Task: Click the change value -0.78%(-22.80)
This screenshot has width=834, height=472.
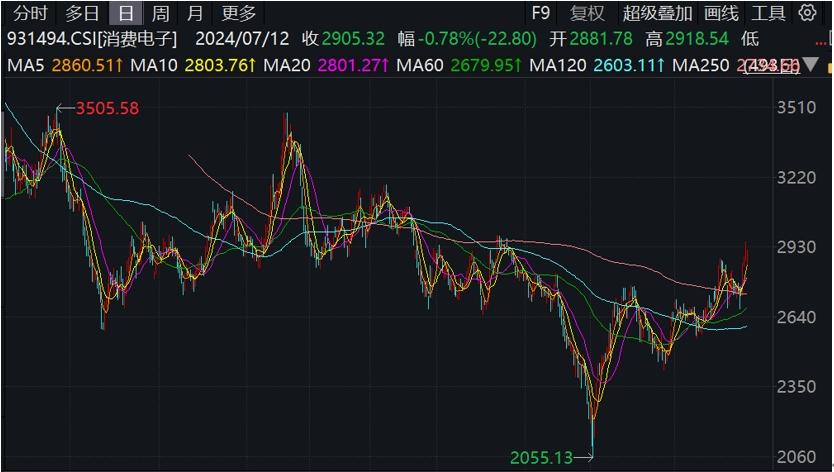Action: (x=477, y=39)
